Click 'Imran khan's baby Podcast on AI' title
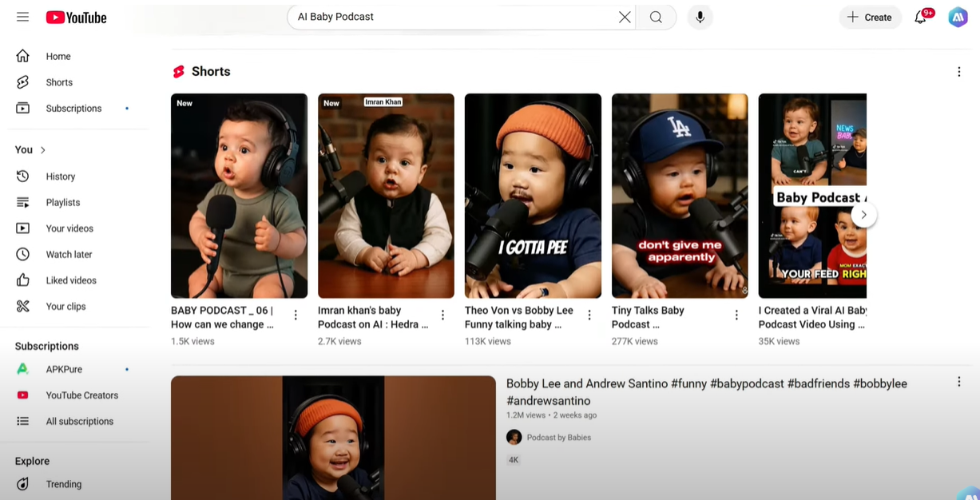 tap(373, 317)
